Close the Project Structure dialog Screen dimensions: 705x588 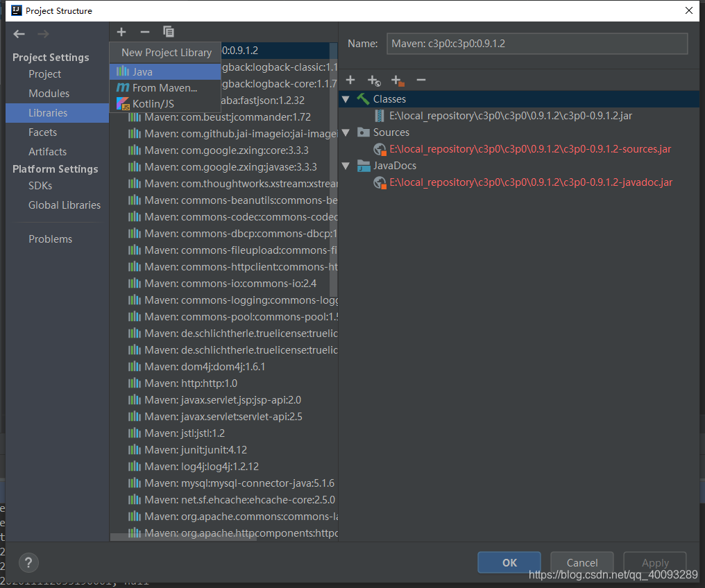point(689,10)
